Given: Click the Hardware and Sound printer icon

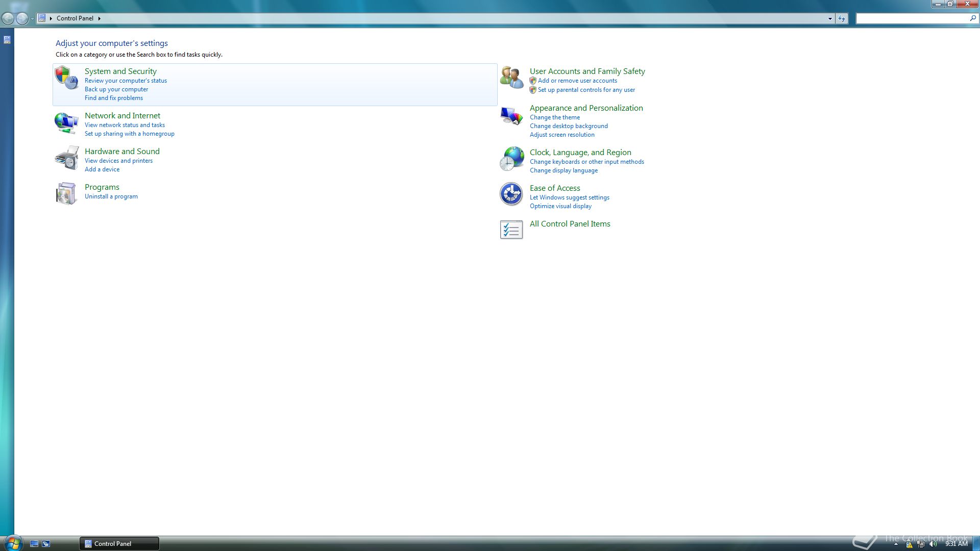Looking at the screenshot, I should point(66,158).
